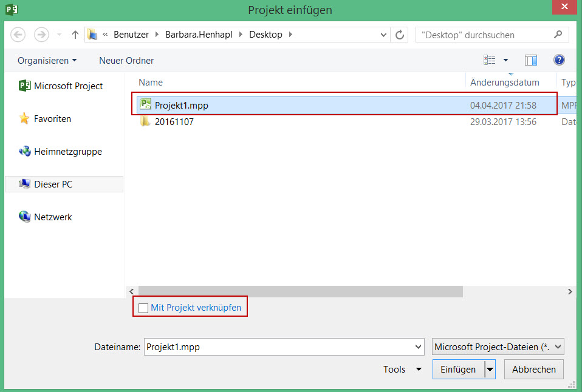Open the Tools menu

[402, 370]
